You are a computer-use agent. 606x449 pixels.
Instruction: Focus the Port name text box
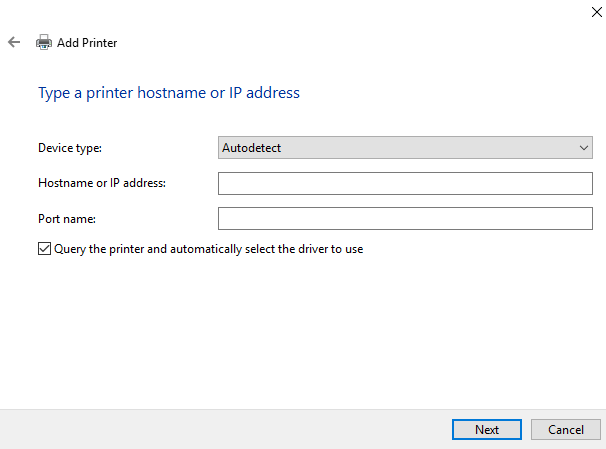405,218
